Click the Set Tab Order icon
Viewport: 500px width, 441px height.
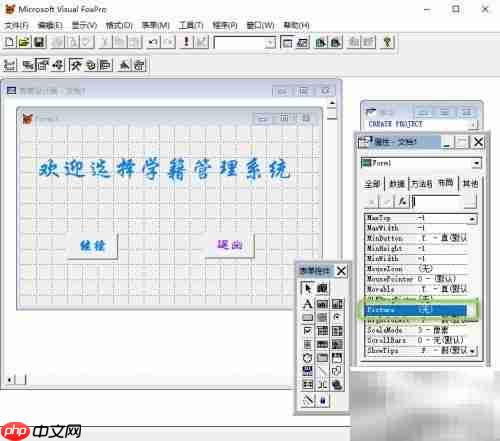point(10,65)
